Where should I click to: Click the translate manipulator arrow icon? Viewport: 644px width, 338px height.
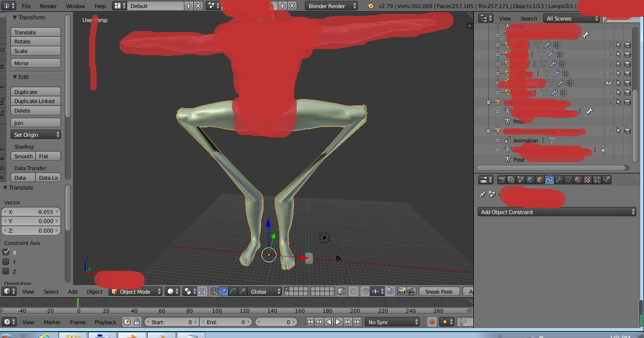(x=223, y=291)
